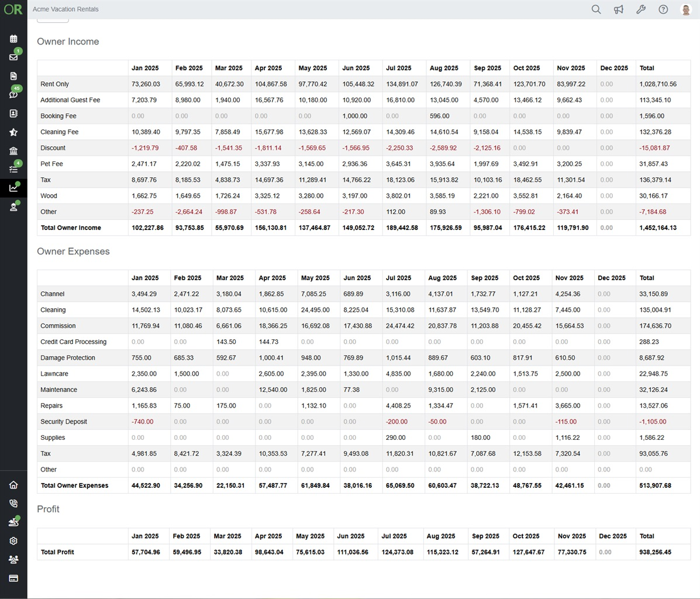Viewport: 700px width, 599px height.
Task: Click the announcements megaphone icon
Action: point(618,9)
